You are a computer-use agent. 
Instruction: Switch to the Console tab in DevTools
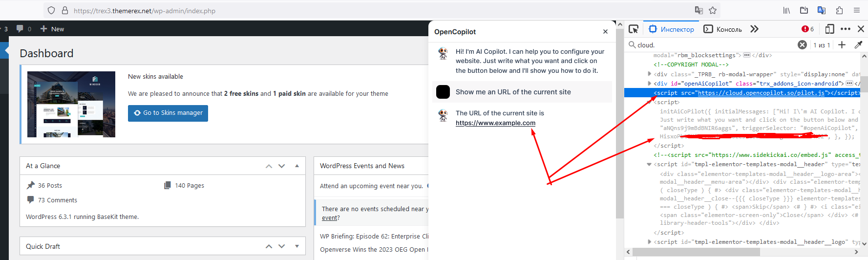723,29
